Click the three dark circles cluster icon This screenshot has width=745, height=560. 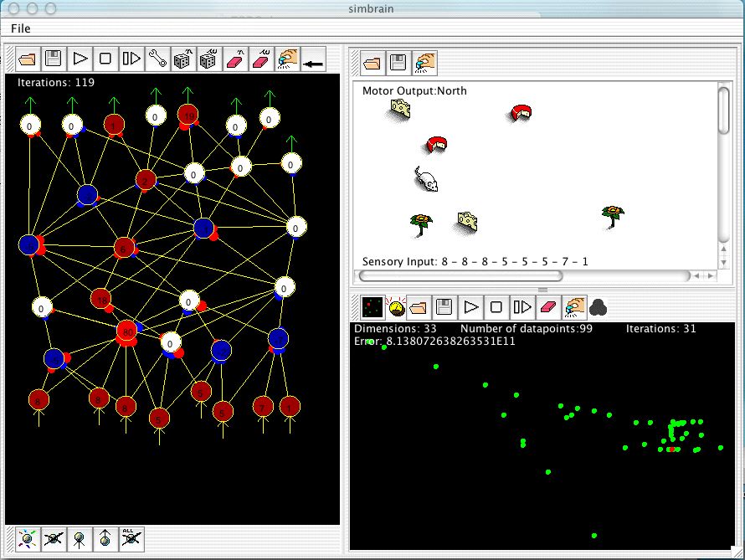pos(599,307)
